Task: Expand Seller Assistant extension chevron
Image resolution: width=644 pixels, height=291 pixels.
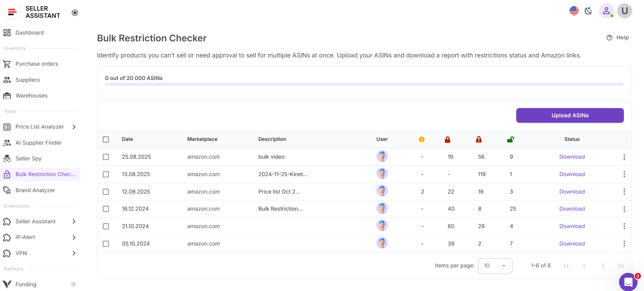Action: 74,222
